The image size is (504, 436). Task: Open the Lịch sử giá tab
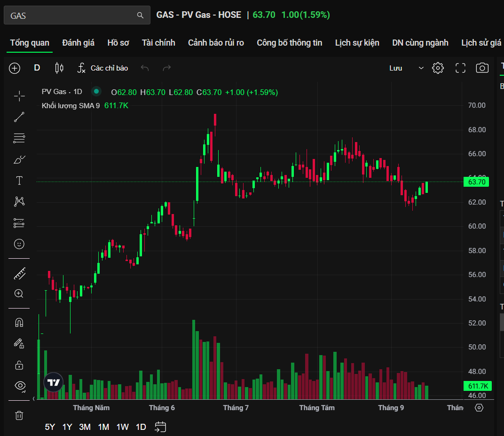pyautogui.click(x=481, y=43)
